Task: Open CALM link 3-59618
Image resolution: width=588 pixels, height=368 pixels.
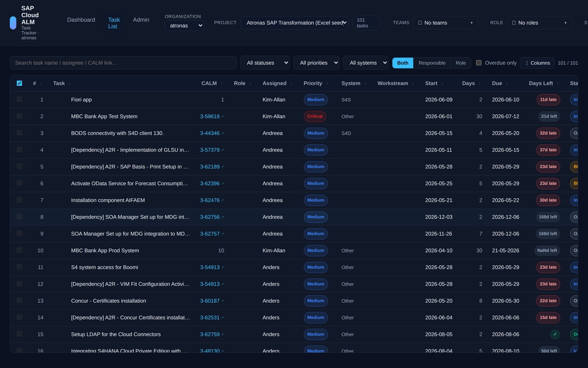Action: pyautogui.click(x=210, y=117)
